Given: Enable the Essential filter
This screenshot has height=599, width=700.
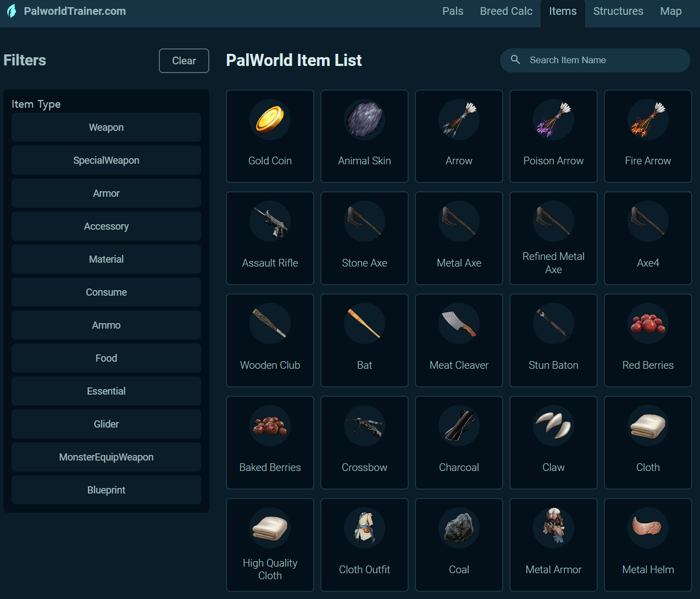Looking at the screenshot, I should point(106,391).
